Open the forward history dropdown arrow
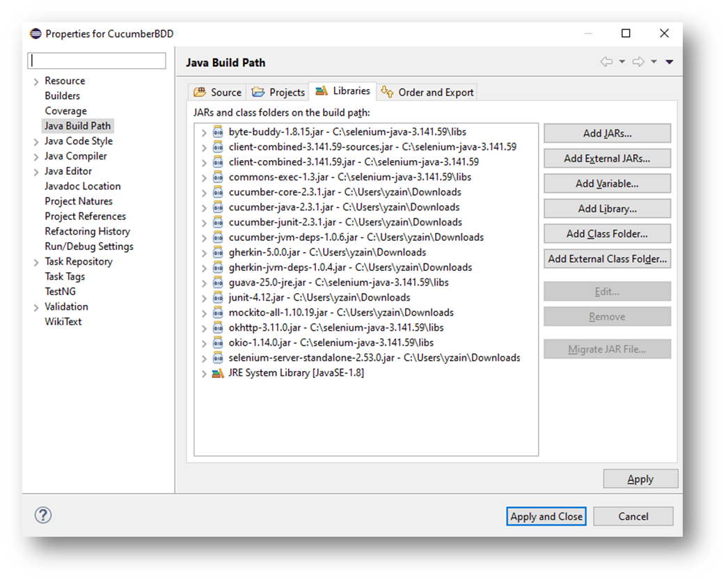Image resolution: width=728 pixels, height=582 pixels. click(x=654, y=61)
